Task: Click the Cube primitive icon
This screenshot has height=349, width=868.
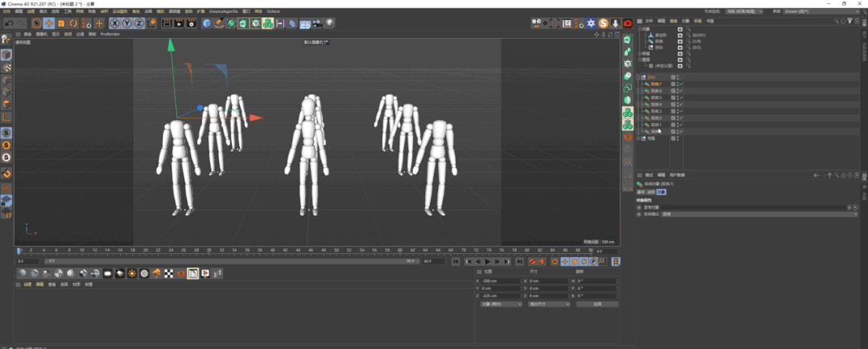Action: point(207,23)
